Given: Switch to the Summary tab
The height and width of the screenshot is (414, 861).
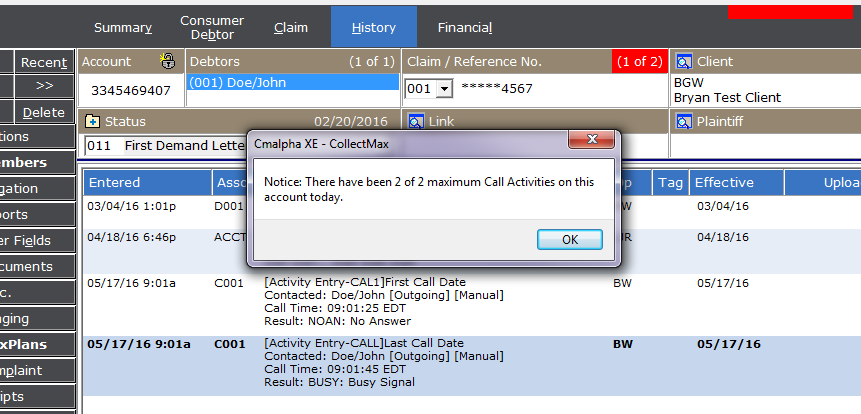Looking at the screenshot, I should click(x=123, y=28).
